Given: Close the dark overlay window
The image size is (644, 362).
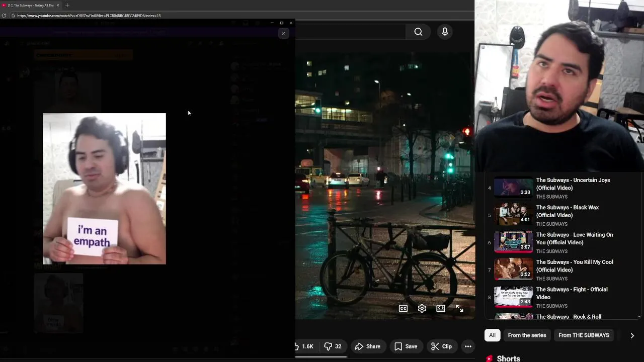Looking at the screenshot, I should [x=291, y=23].
